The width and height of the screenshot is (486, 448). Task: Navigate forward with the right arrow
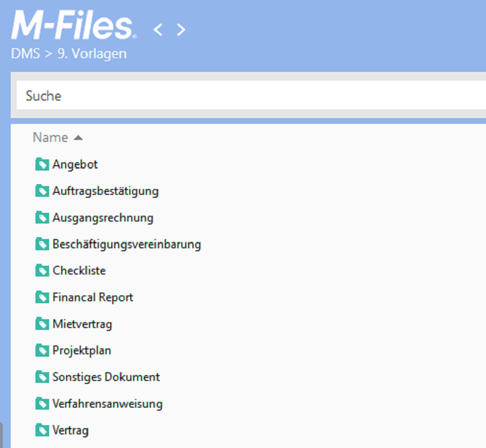[181, 30]
